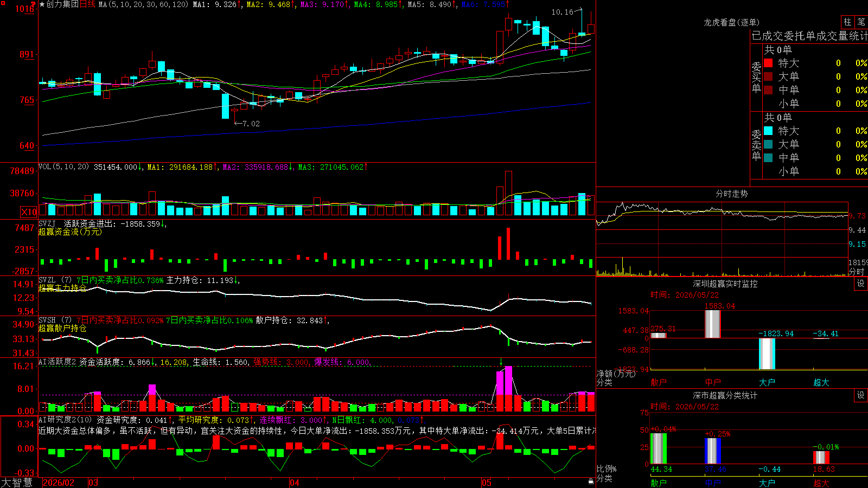Click the green arrow marker above the AI活跃度 peak
Screen dimensions: 868x488
[x=501, y=363]
